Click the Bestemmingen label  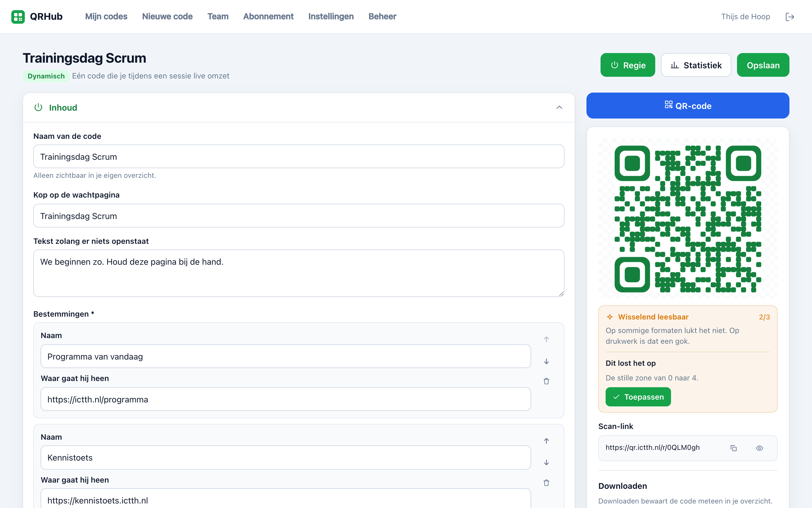(x=64, y=314)
